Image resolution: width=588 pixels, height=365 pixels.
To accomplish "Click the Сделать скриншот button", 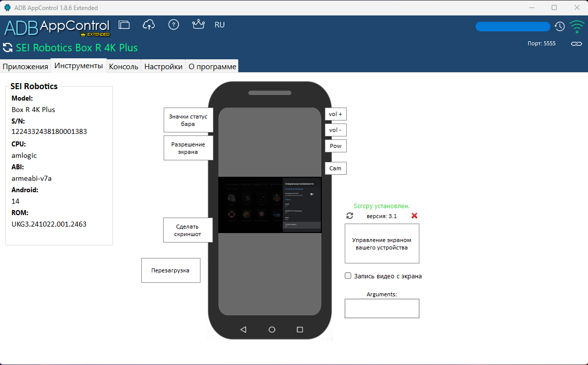I will click(188, 230).
